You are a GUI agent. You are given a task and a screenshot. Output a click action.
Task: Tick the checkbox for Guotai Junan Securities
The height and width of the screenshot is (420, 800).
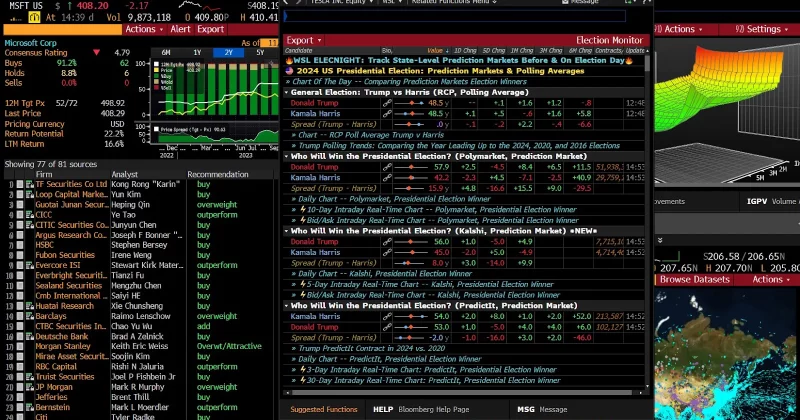click(20, 205)
